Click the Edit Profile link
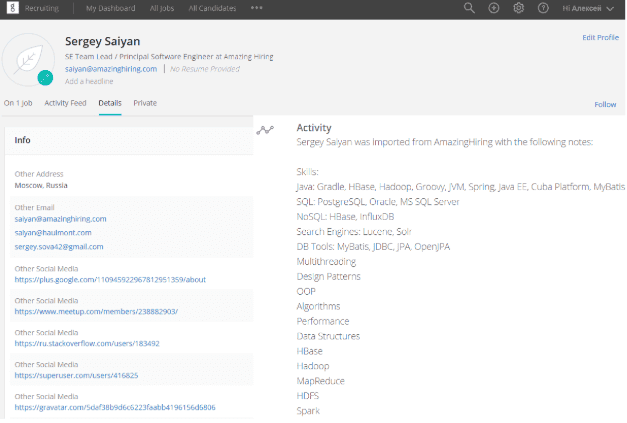627x423 pixels. click(600, 37)
